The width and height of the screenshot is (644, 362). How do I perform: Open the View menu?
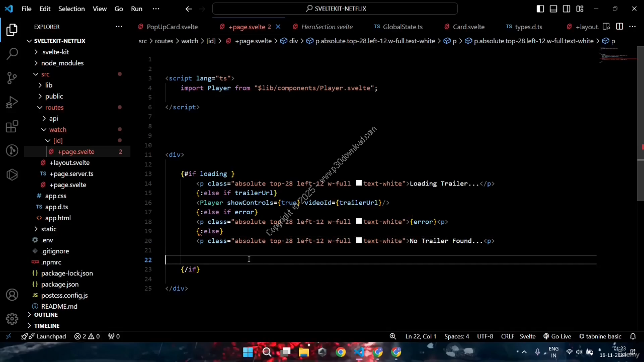(x=100, y=9)
